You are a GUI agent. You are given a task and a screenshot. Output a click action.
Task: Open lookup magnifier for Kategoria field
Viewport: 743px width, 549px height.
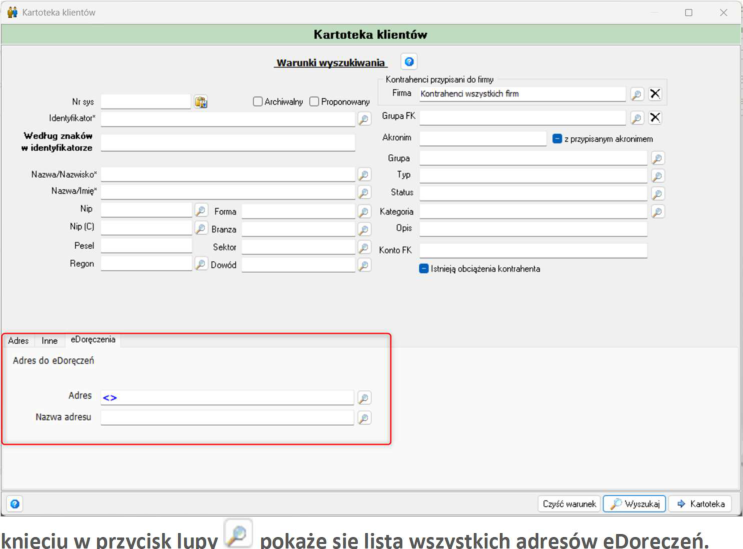coord(657,212)
